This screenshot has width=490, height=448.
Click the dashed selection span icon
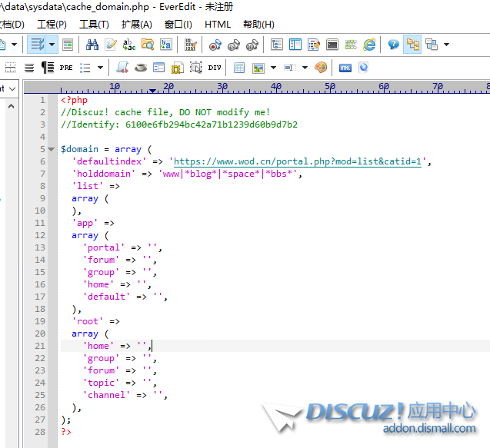coord(196,68)
